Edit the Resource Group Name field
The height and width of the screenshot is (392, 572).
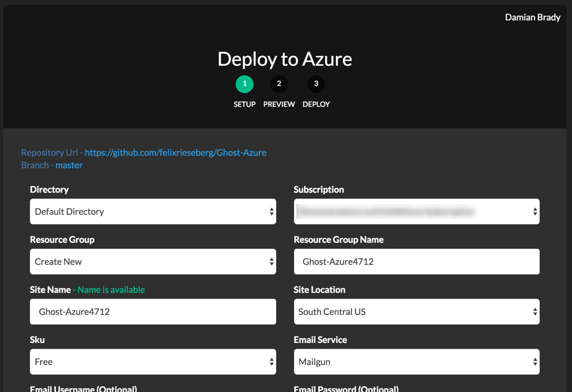(416, 261)
